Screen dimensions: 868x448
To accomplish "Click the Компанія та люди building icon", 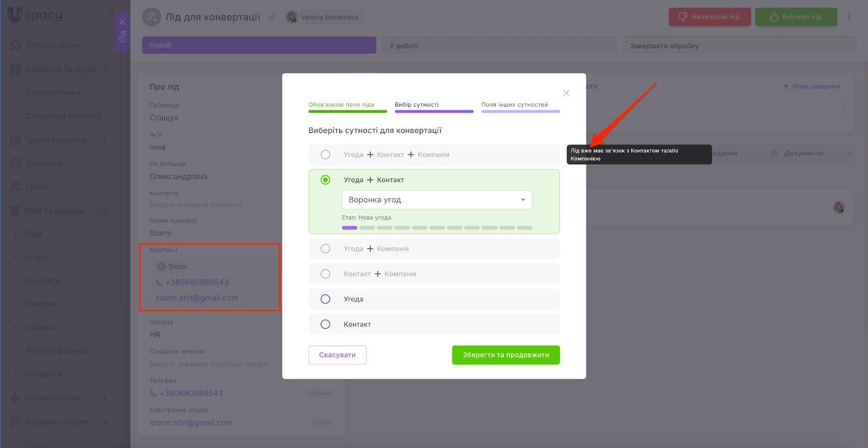I will [x=16, y=69].
